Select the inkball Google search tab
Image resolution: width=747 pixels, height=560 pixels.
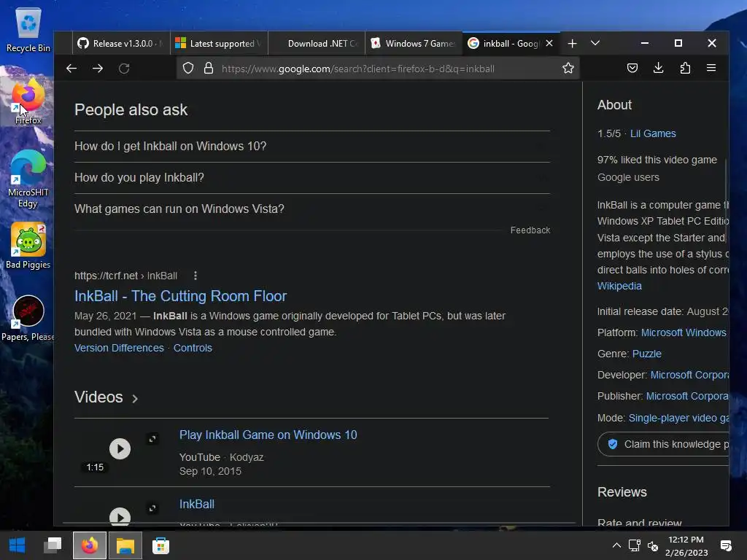tap(504, 43)
